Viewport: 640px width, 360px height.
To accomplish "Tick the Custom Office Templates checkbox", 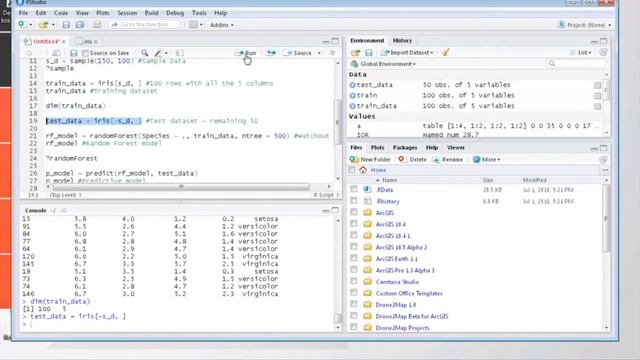I will [x=353, y=293].
